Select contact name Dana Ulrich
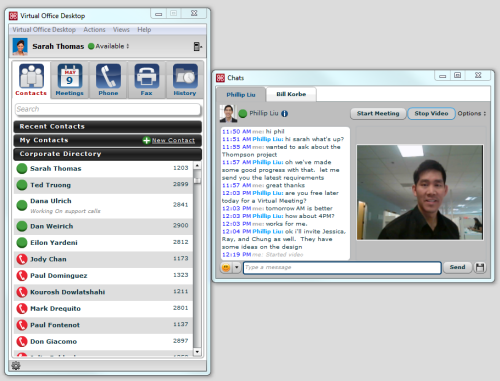This screenshot has height=381, width=500. coord(51,201)
